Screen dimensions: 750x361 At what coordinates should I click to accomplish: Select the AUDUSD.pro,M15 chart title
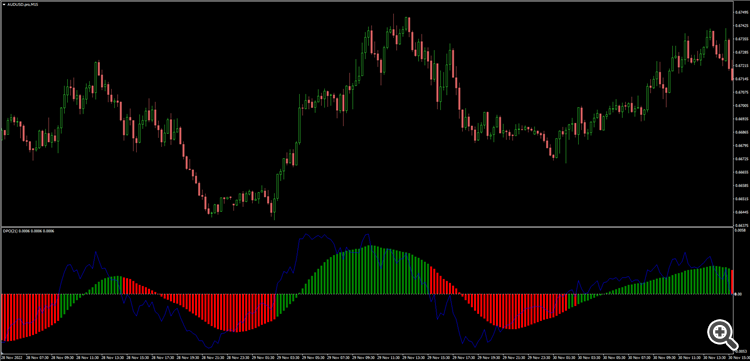point(23,4)
